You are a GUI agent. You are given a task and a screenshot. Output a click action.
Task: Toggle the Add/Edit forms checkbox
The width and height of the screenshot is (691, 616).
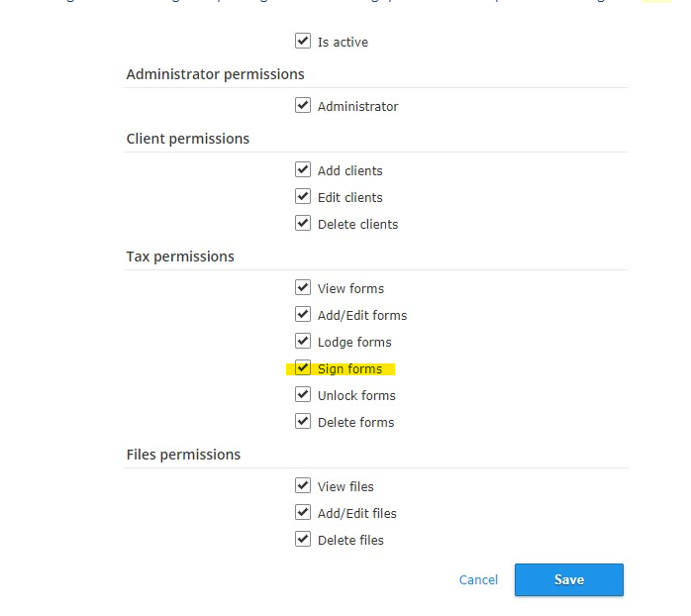click(303, 314)
